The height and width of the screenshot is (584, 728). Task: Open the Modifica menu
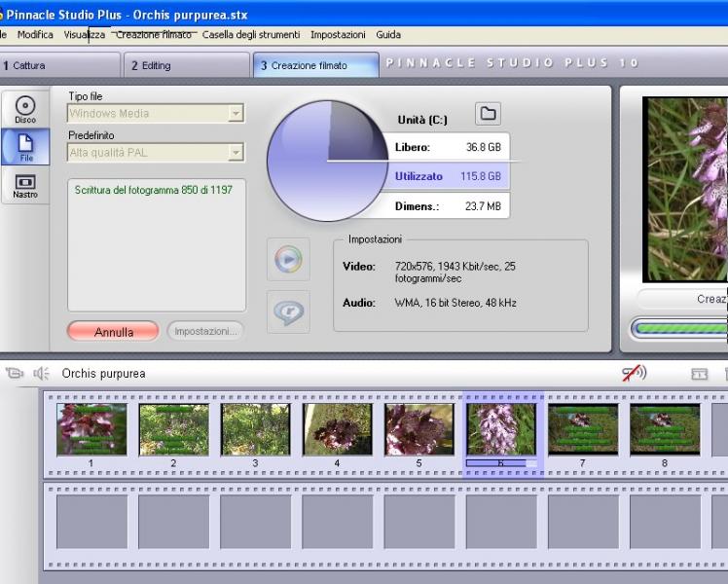click(35, 34)
